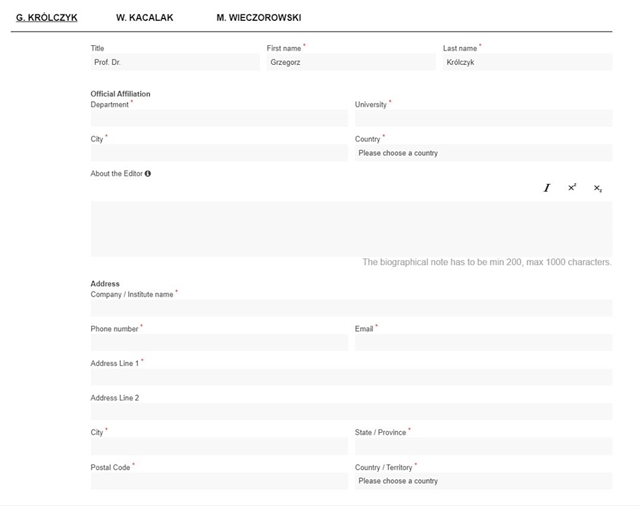Open the Country / Territory dropdown
This screenshot has width=640, height=506.
[x=483, y=481]
